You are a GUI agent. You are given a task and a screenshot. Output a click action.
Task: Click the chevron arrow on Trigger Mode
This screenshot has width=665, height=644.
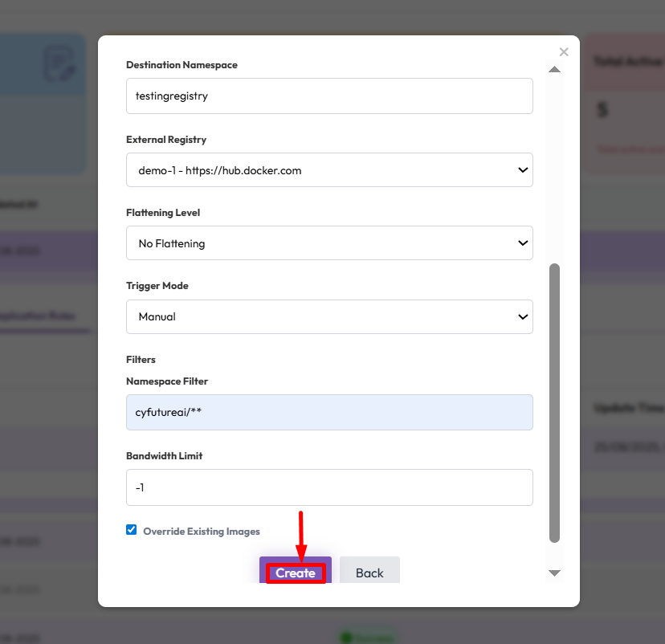pyautogui.click(x=523, y=317)
